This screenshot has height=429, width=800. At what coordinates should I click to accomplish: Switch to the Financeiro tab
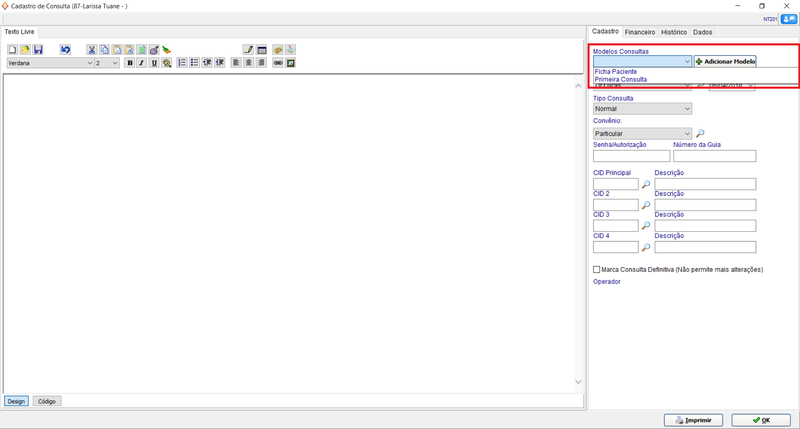640,32
